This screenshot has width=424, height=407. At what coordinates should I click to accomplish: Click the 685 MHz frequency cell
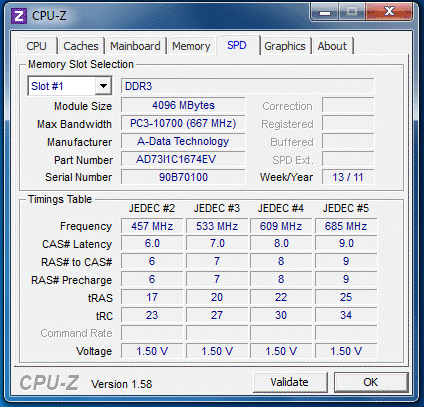click(346, 226)
